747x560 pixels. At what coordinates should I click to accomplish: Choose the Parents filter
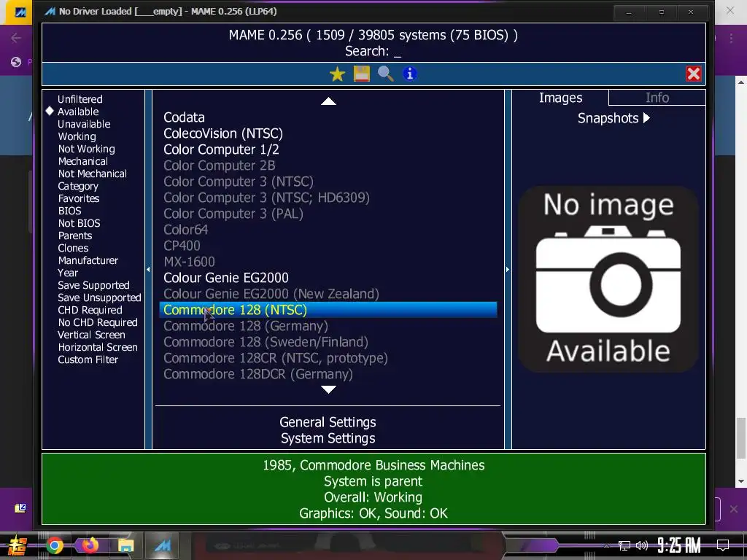tap(75, 236)
